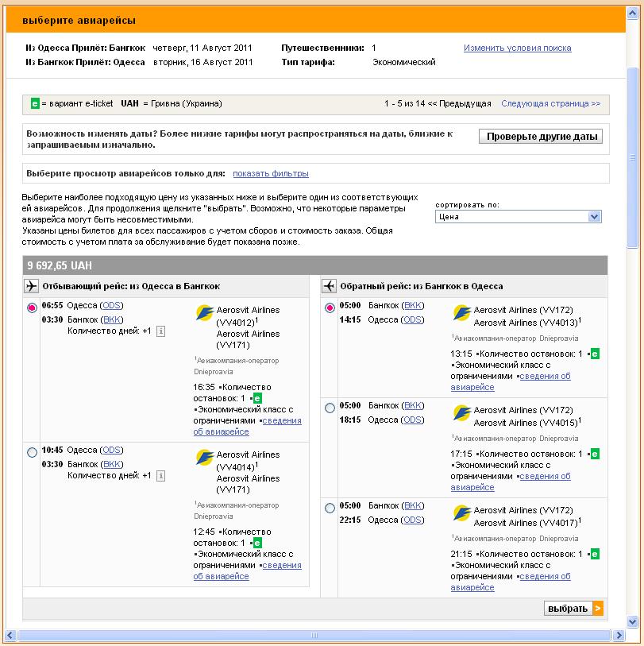
Task: Click the Проверьте другие даты button
Action: point(541,137)
